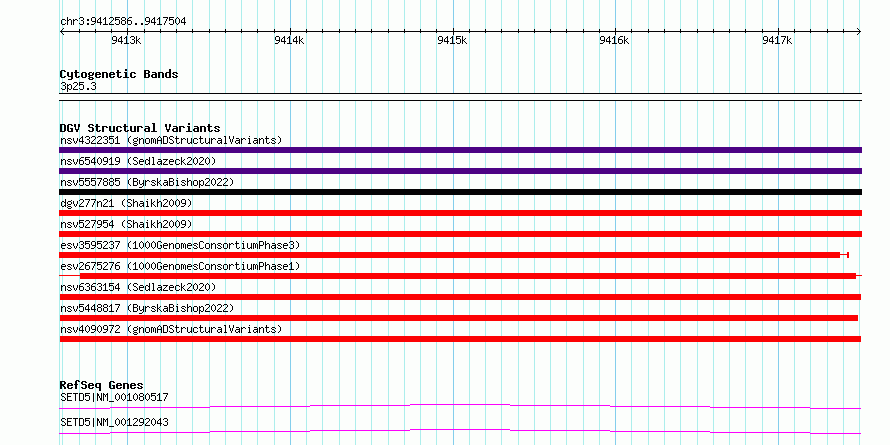Open variant dgv277n21 Shaikh2009 label
890x445 pixels.
(x=126, y=203)
